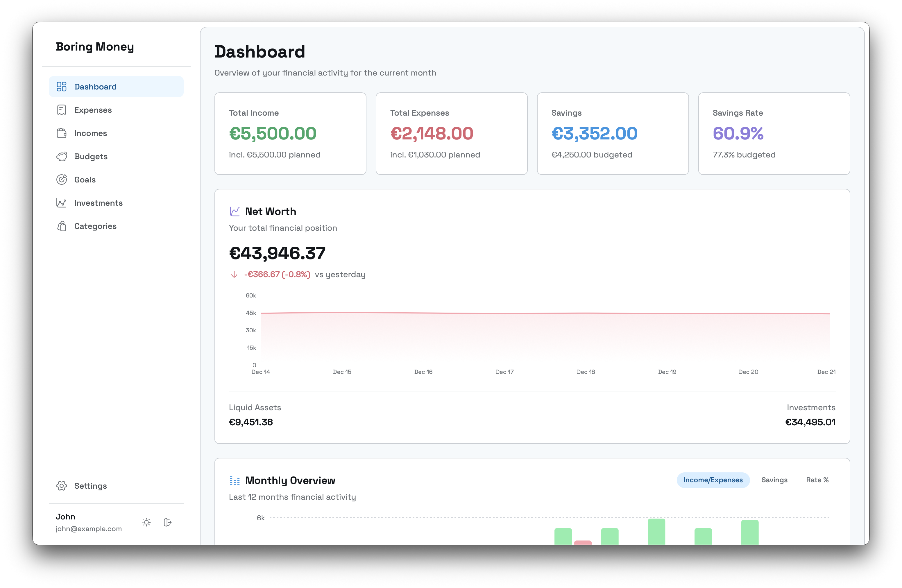Screen dimensions: 902x588
Task: Open the Investments page label
Action: click(x=98, y=203)
